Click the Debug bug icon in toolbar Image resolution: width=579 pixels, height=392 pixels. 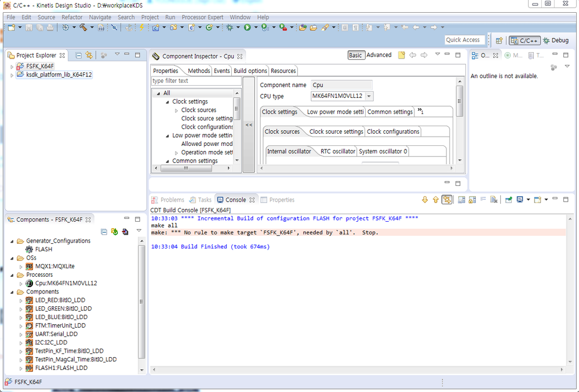point(230,28)
